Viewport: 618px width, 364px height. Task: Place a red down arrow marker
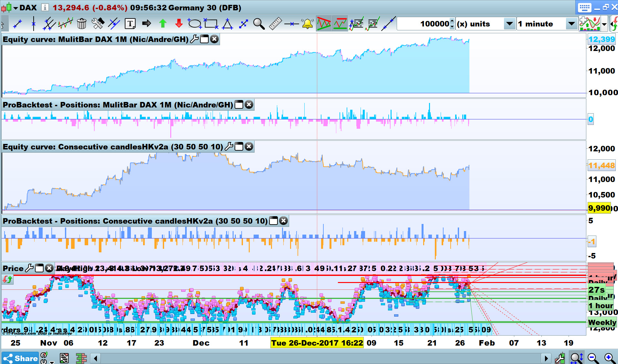179,24
